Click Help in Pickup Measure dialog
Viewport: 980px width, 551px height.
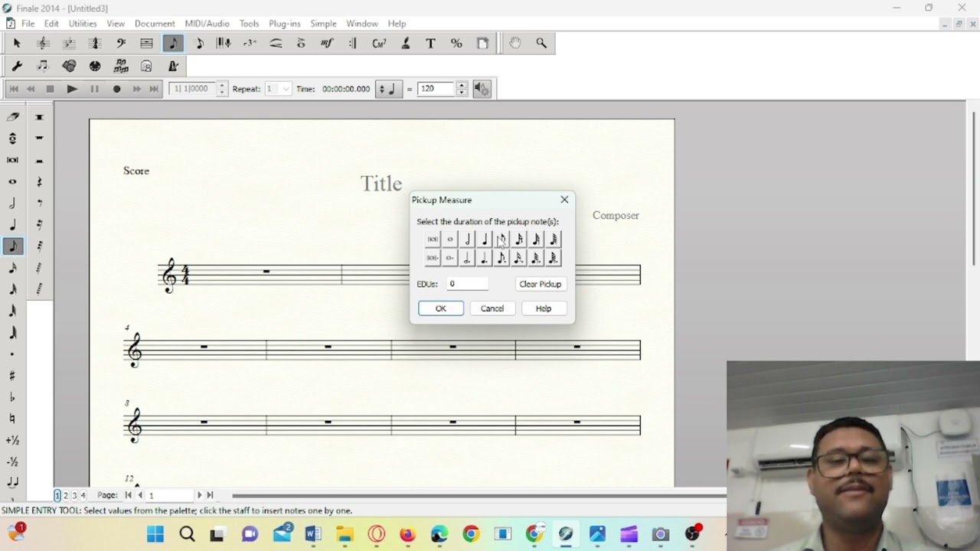click(x=544, y=308)
